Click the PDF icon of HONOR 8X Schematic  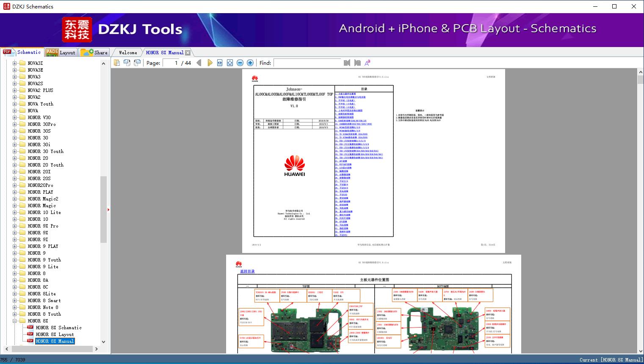click(x=30, y=328)
